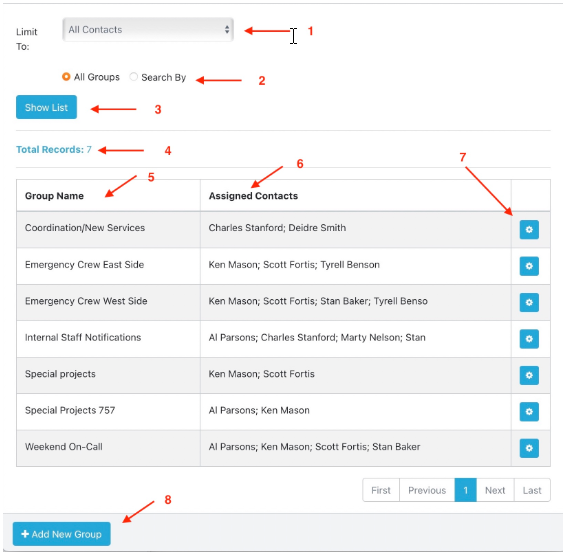Screen dimensions: 564x552
Task: Select page 1 in pagination
Action: point(465,490)
